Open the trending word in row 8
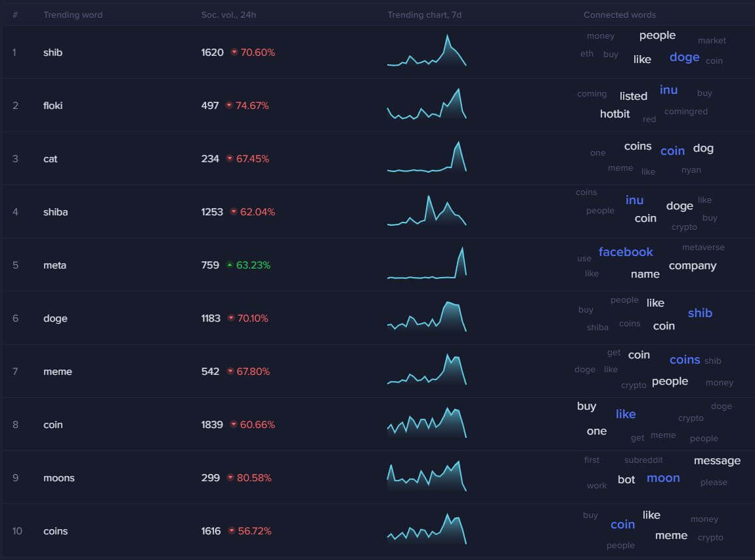Image resolution: width=755 pixels, height=560 pixels. click(53, 425)
